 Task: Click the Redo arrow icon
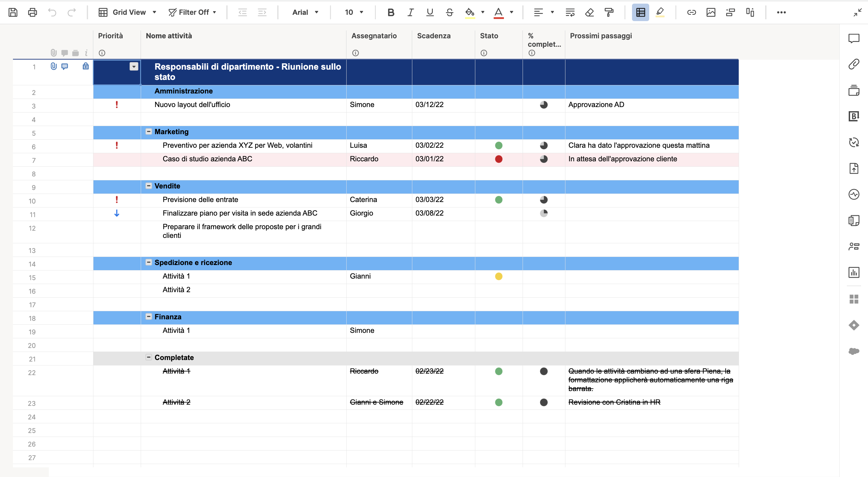(71, 12)
